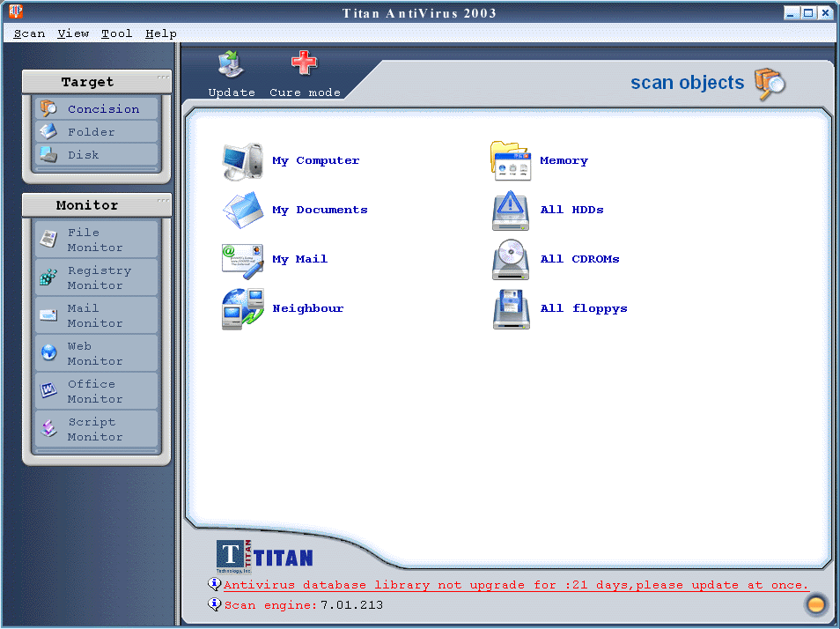The height and width of the screenshot is (629, 840).
Task: Click the My Mail envelope icon
Action: click(243, 261)
